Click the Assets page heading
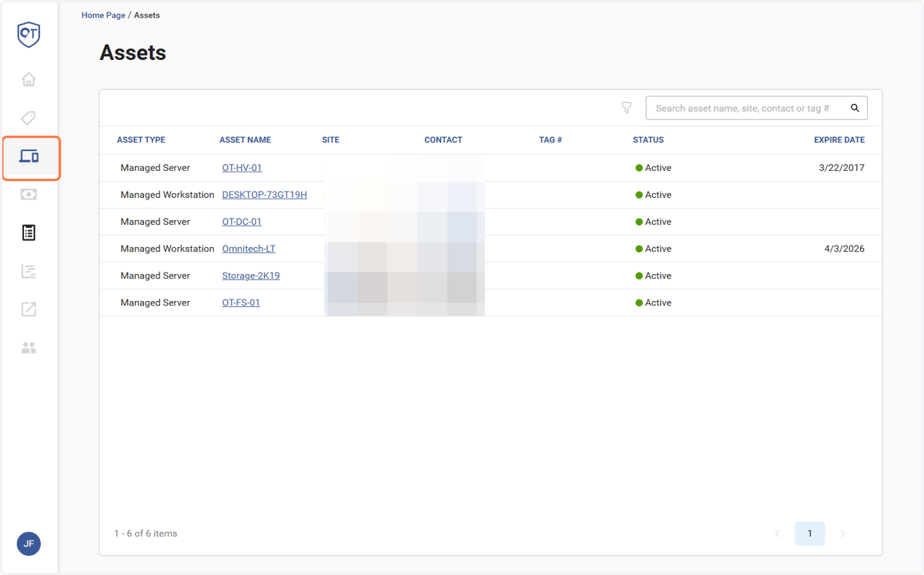This screenshot has width=924, height=575. click(133, 52)
